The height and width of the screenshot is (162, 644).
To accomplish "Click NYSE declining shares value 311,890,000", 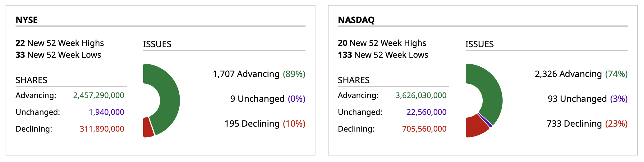I will (102, 129).
